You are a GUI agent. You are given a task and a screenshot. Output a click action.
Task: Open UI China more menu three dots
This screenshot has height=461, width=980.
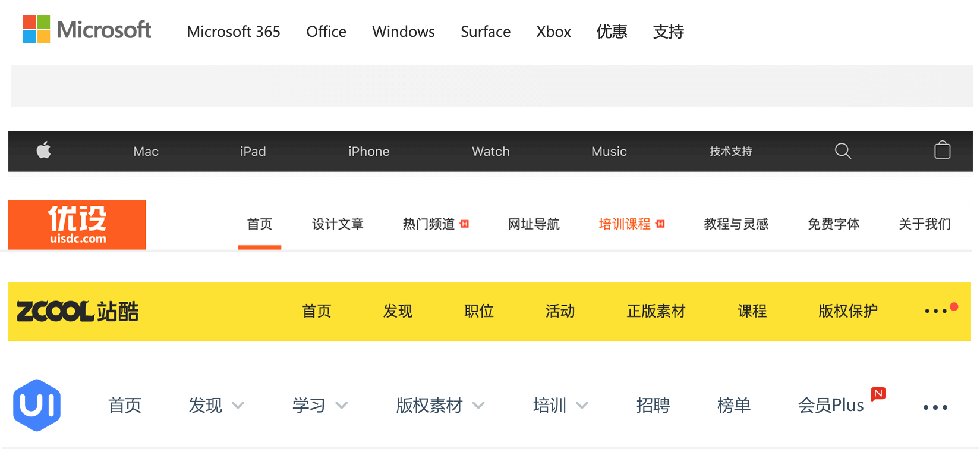click(x=935, y=407)
